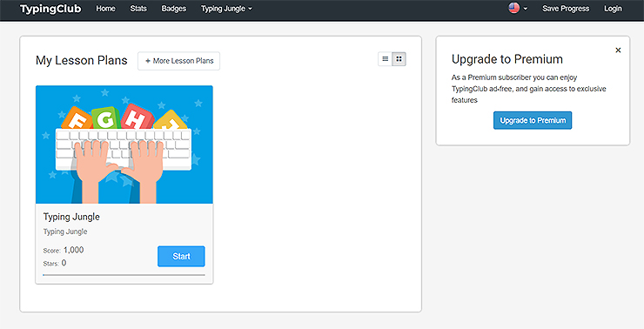Click the Upgrade to Premium button
The width and height of the screenshot is (644, 329).
(x=533, y=120)
